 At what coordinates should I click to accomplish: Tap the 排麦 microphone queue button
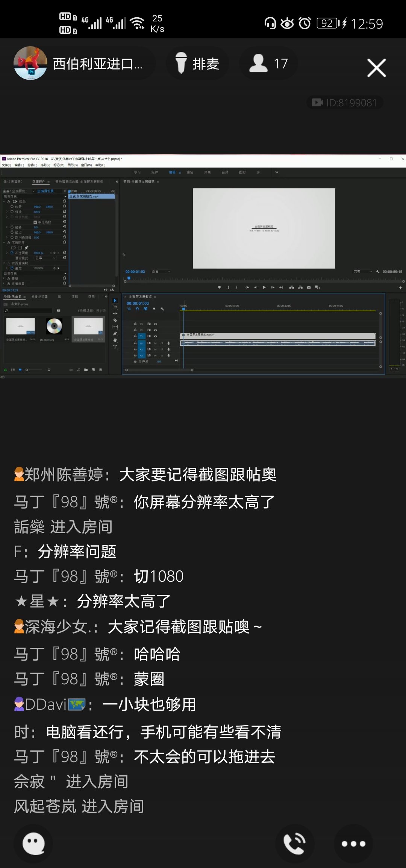tap(197, 64)
